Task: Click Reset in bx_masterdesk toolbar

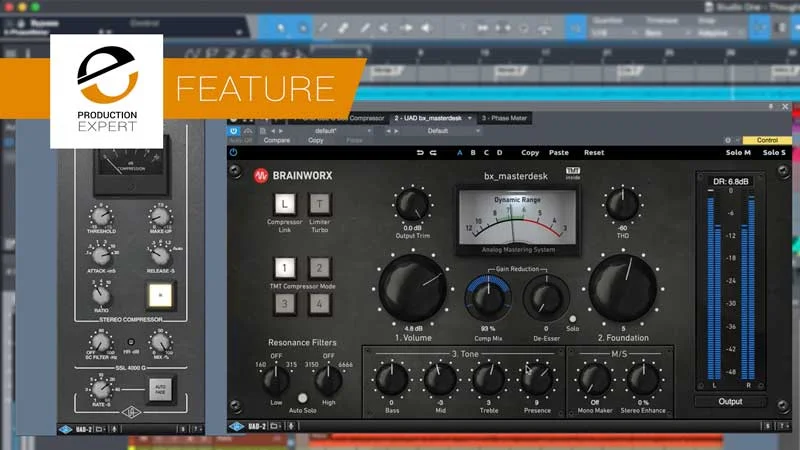Action: (x=594, y=153)
